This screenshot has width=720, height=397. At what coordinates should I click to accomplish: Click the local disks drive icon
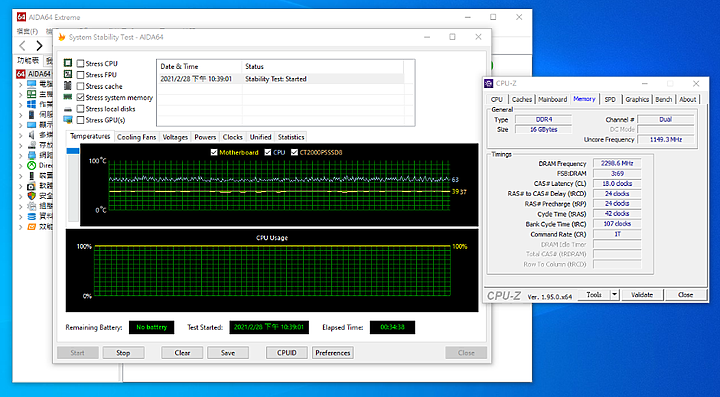tap(68, 109)
